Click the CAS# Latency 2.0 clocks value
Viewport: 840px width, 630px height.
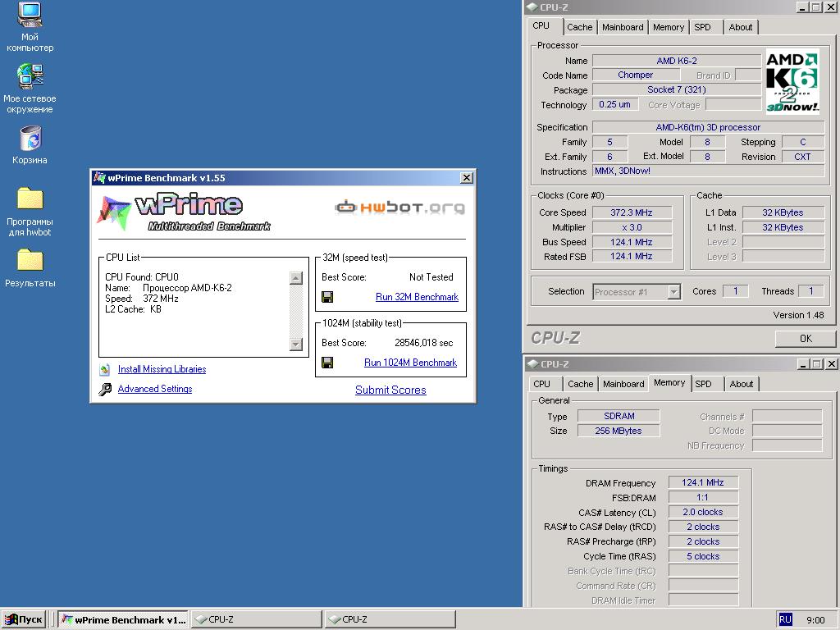coord(703,512)
